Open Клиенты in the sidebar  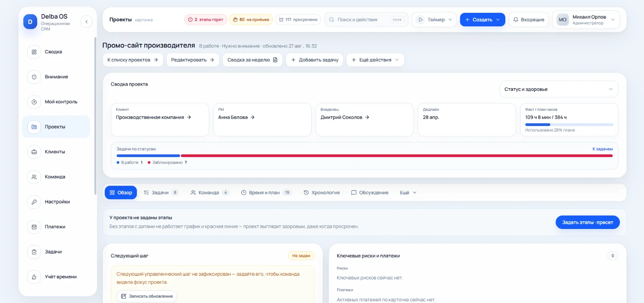[56, 152]
